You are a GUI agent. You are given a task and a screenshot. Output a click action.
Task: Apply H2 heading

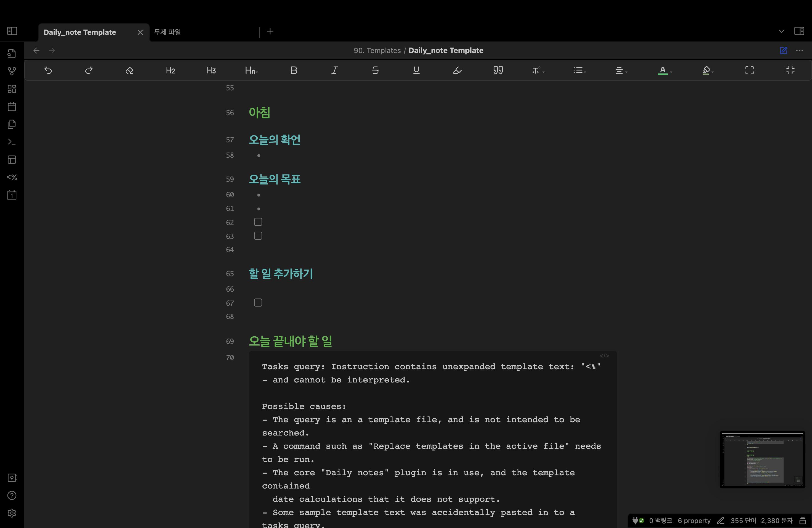coord(170,70)
